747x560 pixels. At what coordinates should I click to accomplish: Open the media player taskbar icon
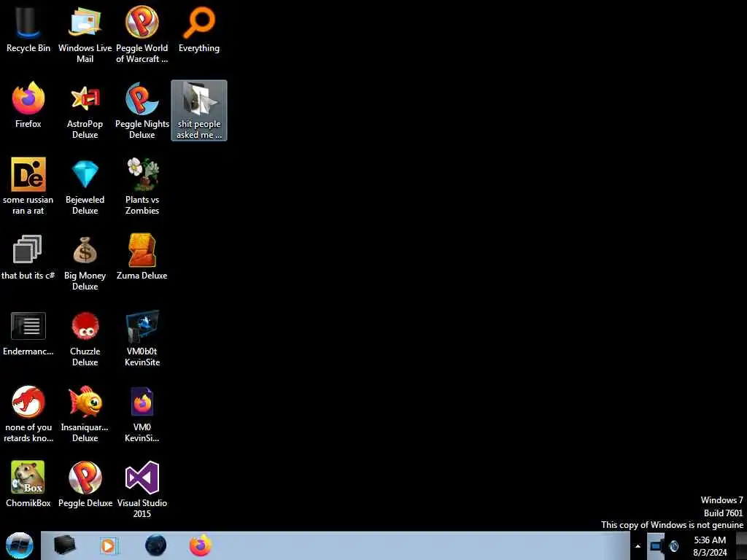(x=109, y=545)
